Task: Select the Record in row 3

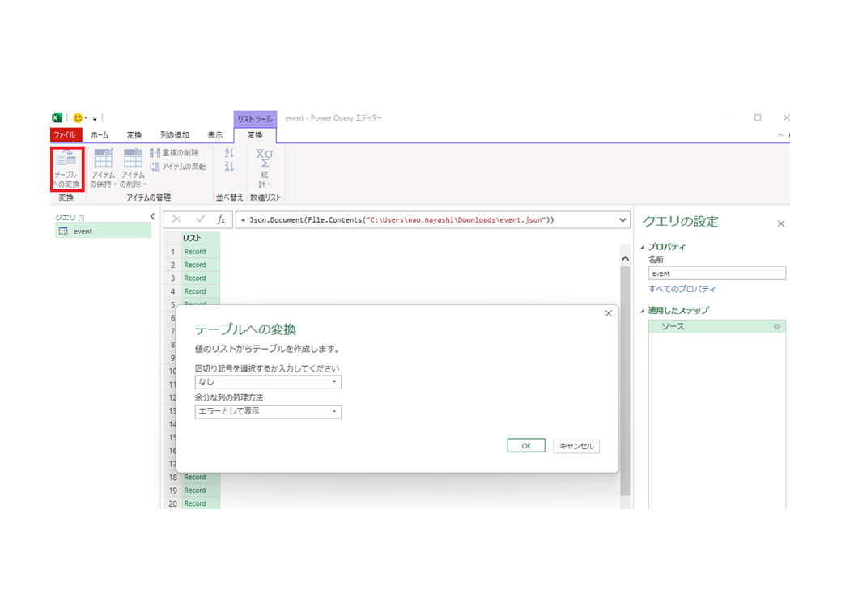Action: 201,278
